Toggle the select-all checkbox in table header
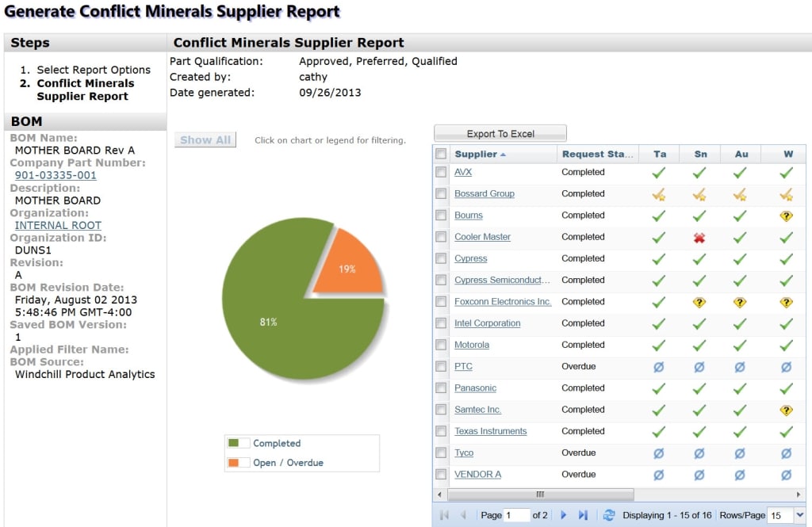This screenshot has width=812, height=527. coord(441,154)
